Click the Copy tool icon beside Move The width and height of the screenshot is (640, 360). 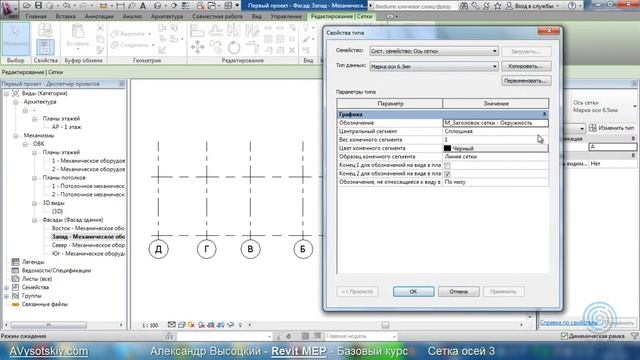(216, 47)
